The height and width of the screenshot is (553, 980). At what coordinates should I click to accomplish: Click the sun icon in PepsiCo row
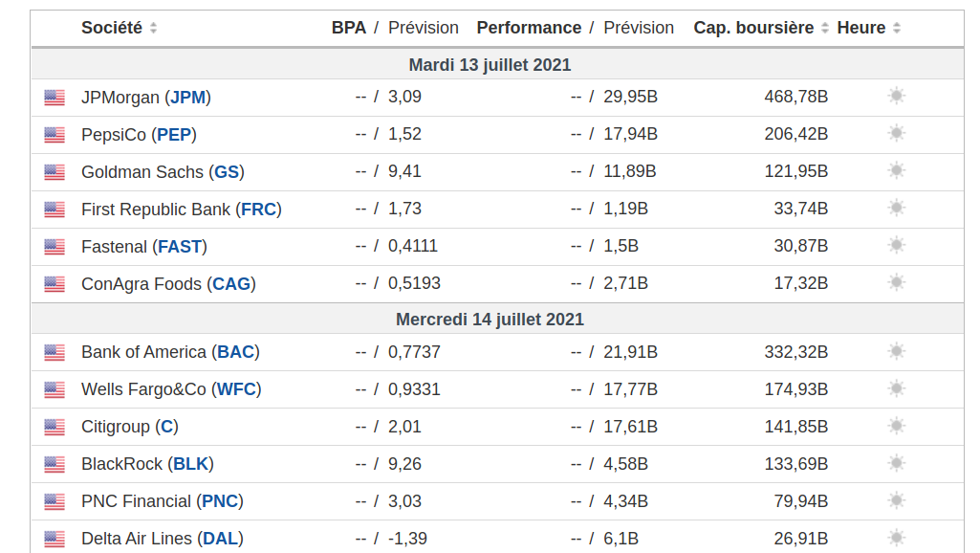point(896,133)
